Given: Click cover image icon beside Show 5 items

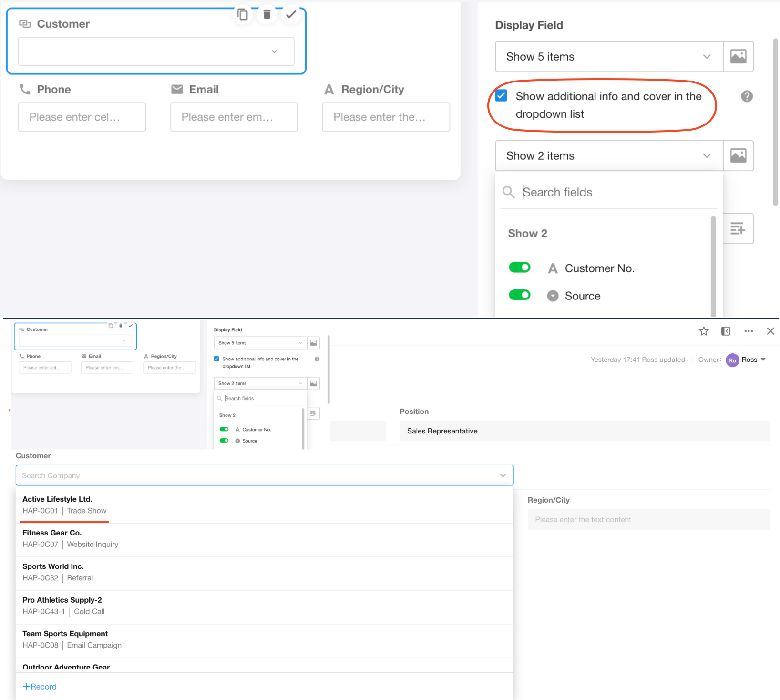Looking at the screenshot, I should (738, 57).
